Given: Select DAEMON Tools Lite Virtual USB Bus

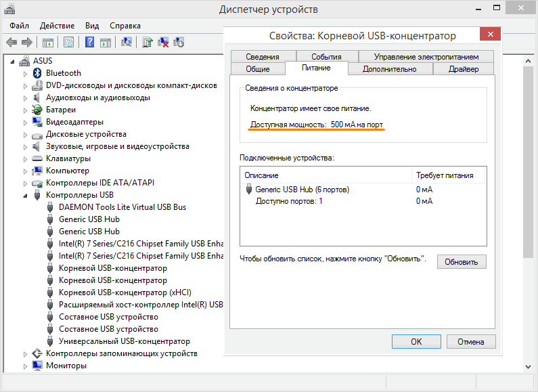Looking at the screenshot, I should tap(122, 207).
